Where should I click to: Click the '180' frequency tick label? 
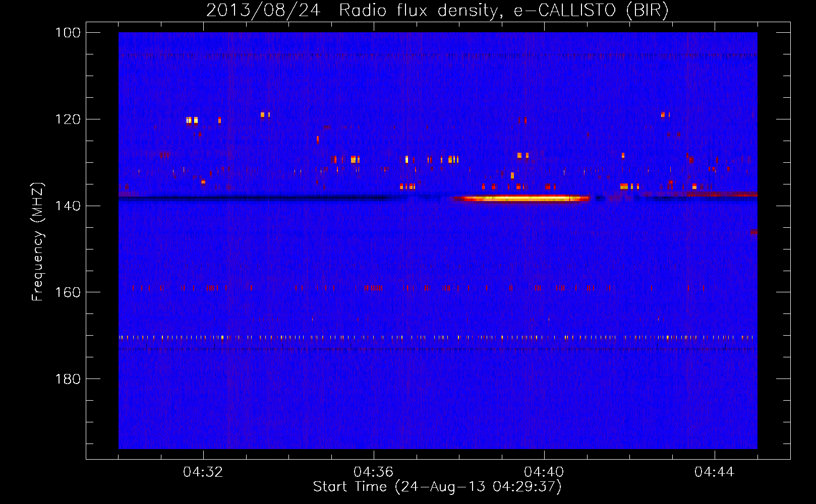click(68, 379)
